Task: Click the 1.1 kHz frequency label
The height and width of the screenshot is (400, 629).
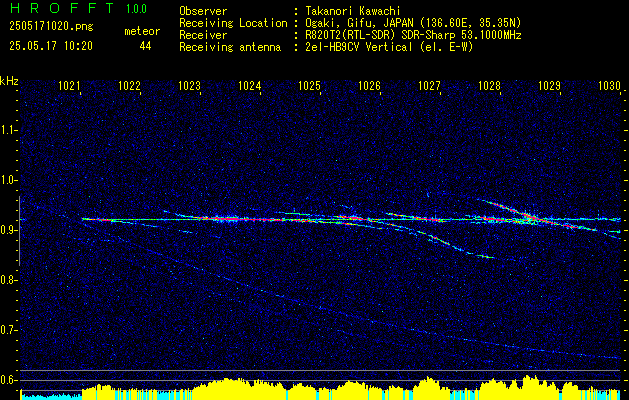Action: tap(7, 130)
